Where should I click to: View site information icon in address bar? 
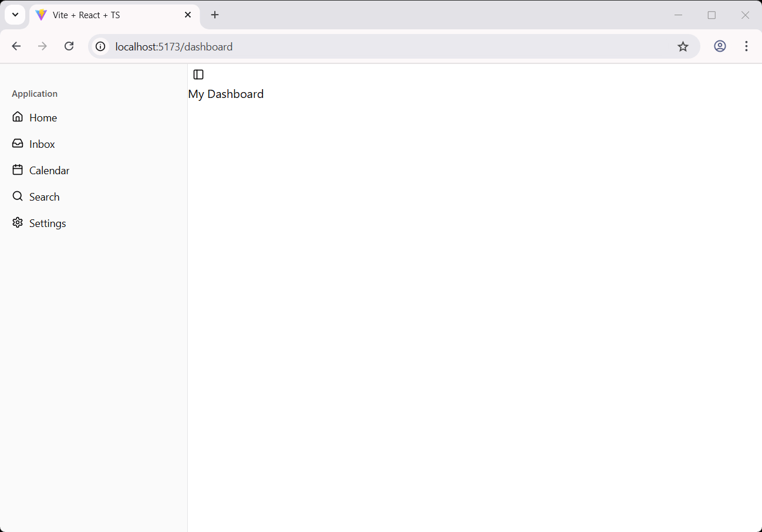(x=101, y=46)
